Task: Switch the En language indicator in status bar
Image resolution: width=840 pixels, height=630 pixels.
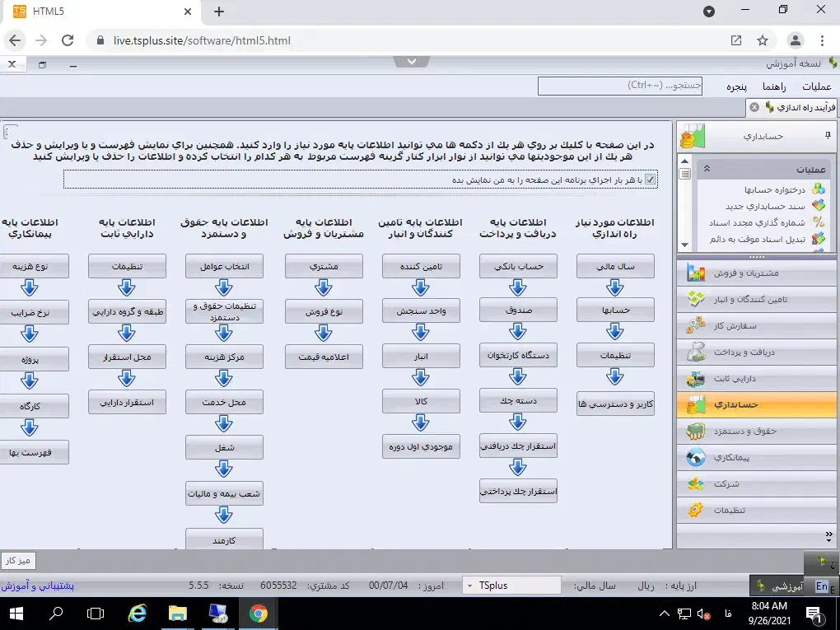Action: [821, 586]
